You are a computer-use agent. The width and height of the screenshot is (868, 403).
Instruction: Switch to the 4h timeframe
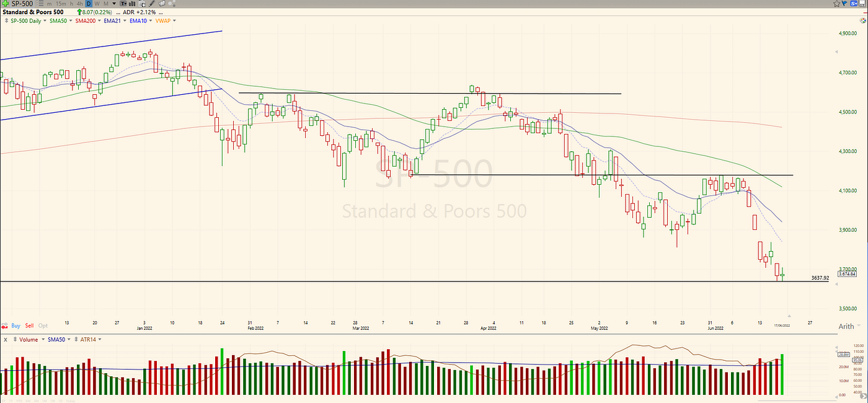80,4
